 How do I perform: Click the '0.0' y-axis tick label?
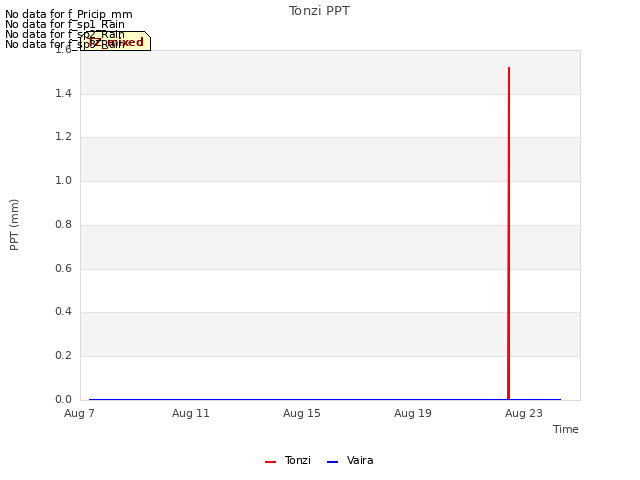[63, 399]
